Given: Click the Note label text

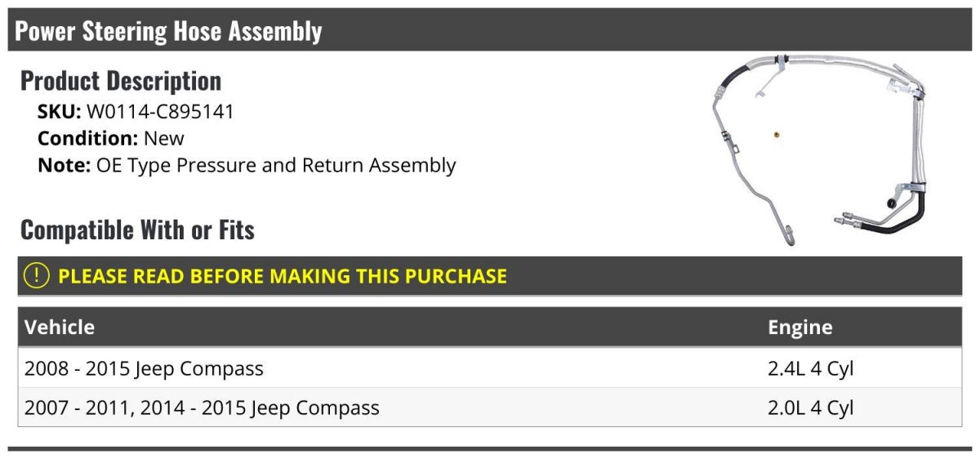Looking at the screenshot, I should point(64,165).
